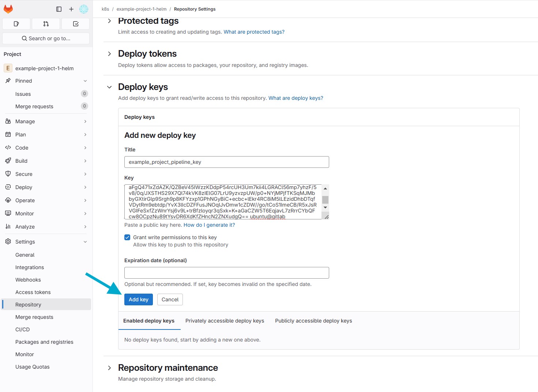Expand the Repository maintenance section
Image resolution: width=538 pixels, height=392 pixels.
point(109,368)
